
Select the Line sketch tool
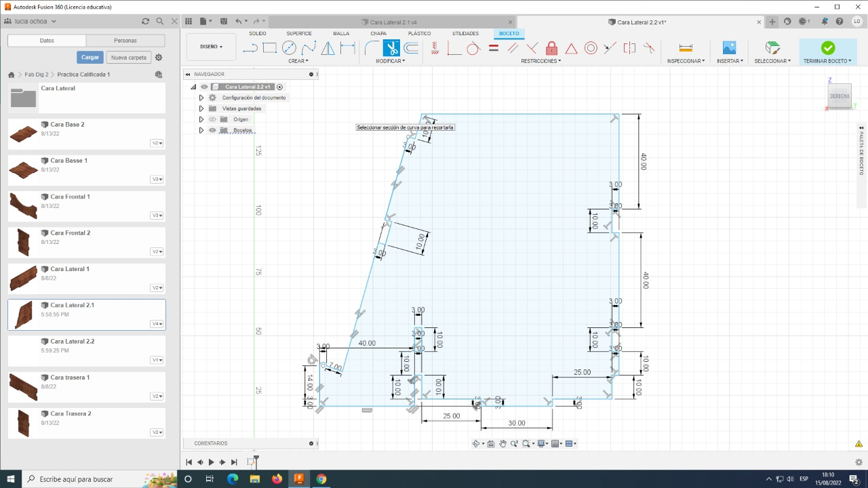pos(250,48)
